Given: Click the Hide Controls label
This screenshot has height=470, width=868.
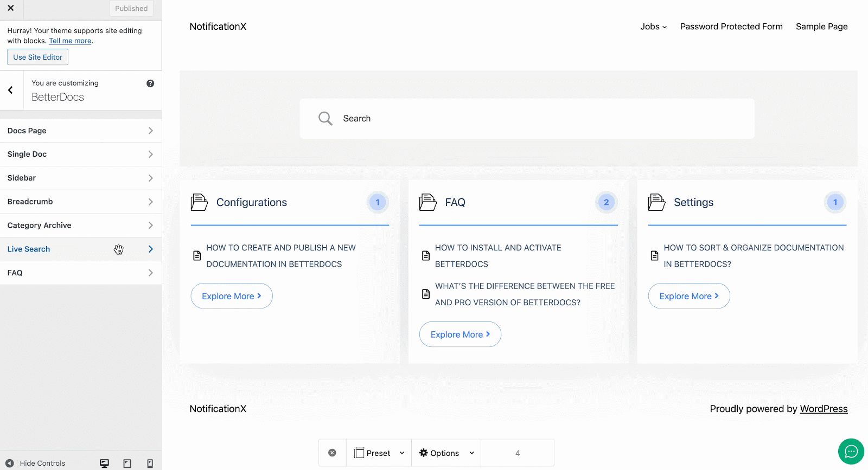Looking at the screenshot, I should [x=42, y=463].
